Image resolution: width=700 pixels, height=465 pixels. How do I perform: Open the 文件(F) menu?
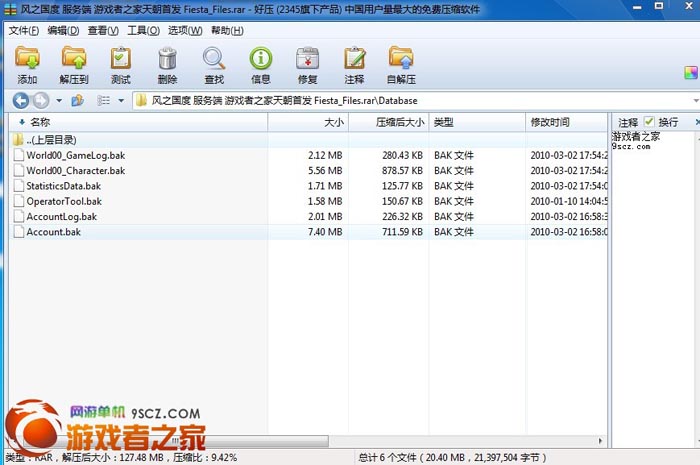[24, 31]
